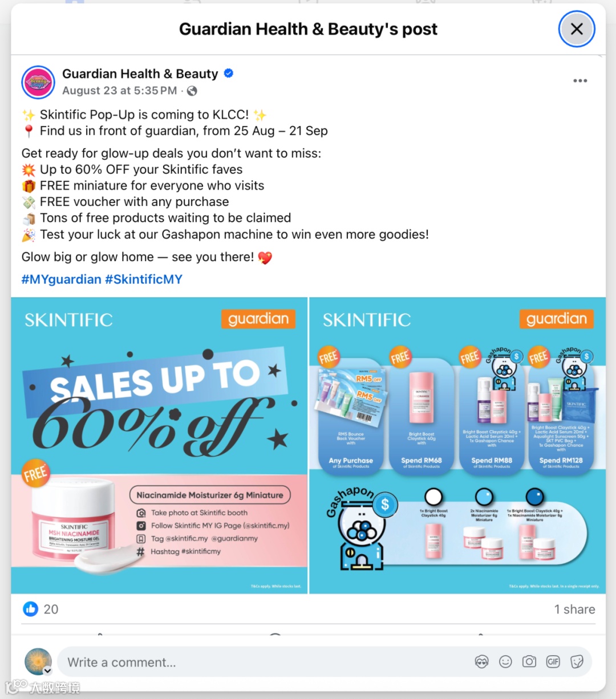This screenshot has height=699, width=616.
Task: Open the Sales up to 60% off image
Action: (159, 445)
